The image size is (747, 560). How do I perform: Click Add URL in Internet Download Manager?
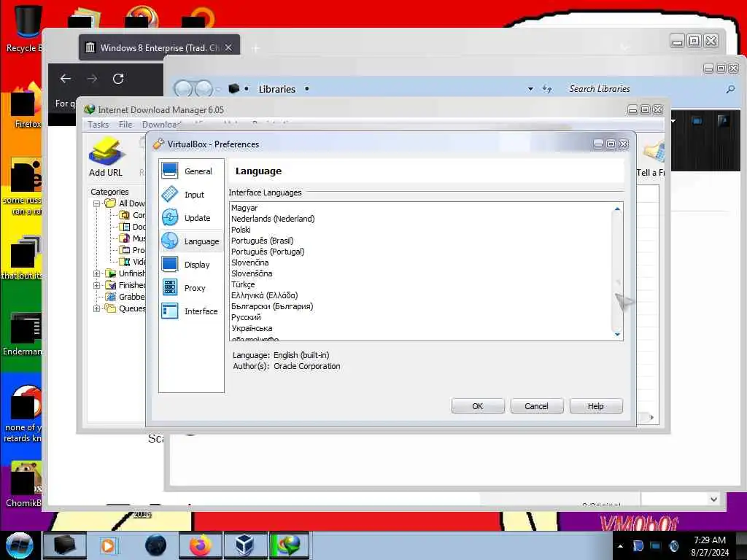pyautogui.click(x=106, y=157)
